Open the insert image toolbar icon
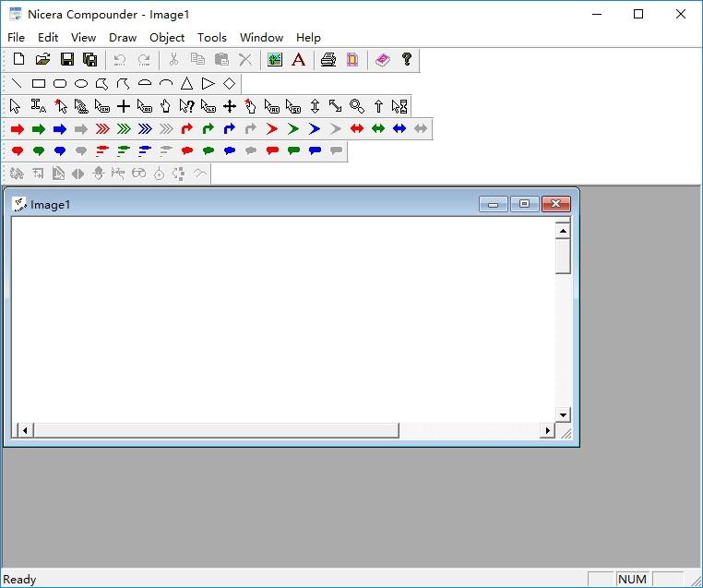Image resolution: width=703 pixels, height=588 pixels. pos(274,60)
